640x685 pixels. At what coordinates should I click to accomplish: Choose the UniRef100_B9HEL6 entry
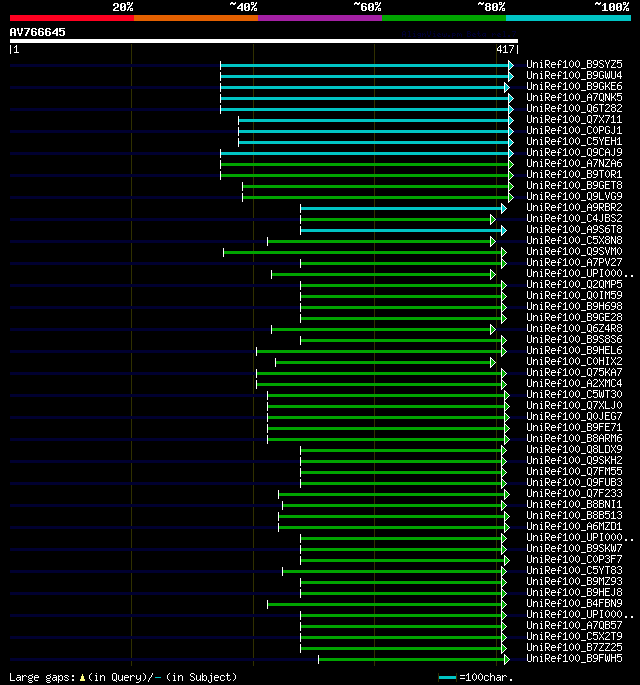coord(574,350)
